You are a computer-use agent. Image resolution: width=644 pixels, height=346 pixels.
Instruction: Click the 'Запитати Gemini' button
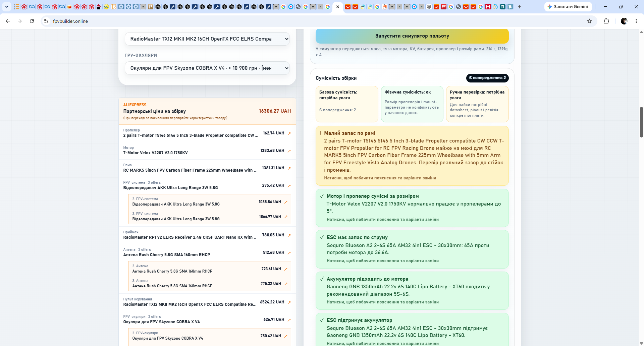(x=568, y=7)
